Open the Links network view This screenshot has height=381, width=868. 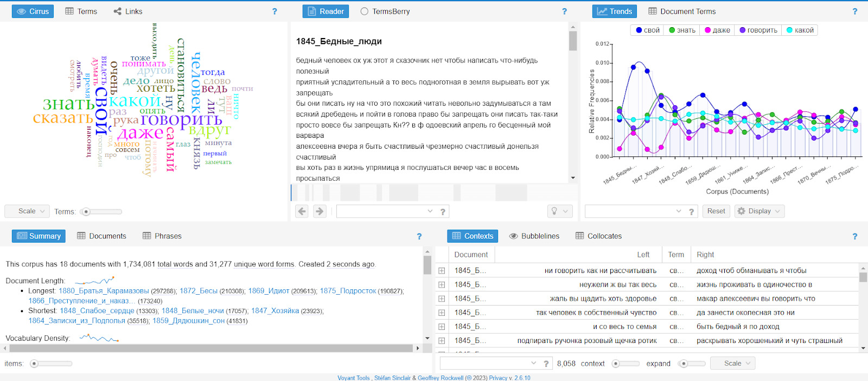point(128,11)
